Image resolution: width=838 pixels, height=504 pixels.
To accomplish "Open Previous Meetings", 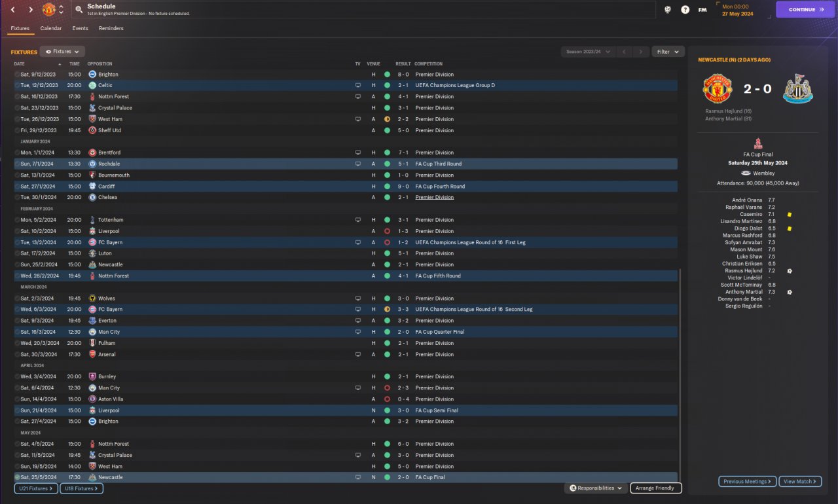I will (x=748, y=482).
